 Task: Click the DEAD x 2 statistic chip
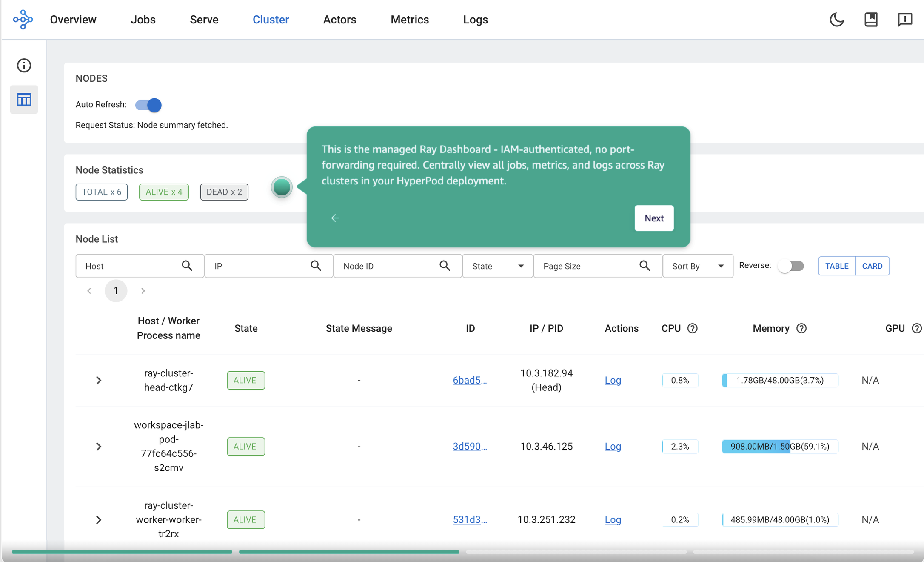(x=224, y=192)
